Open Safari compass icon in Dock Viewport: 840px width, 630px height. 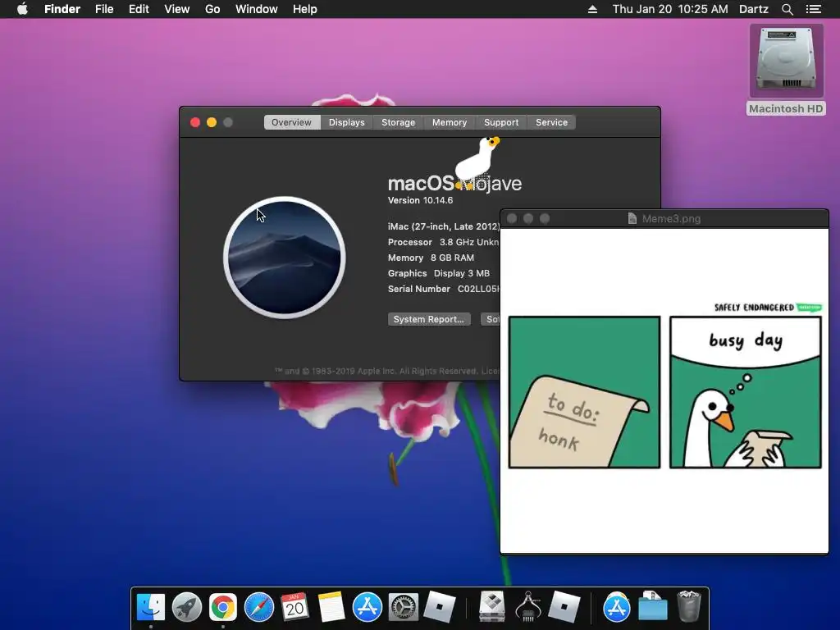[x=258, y=607]
